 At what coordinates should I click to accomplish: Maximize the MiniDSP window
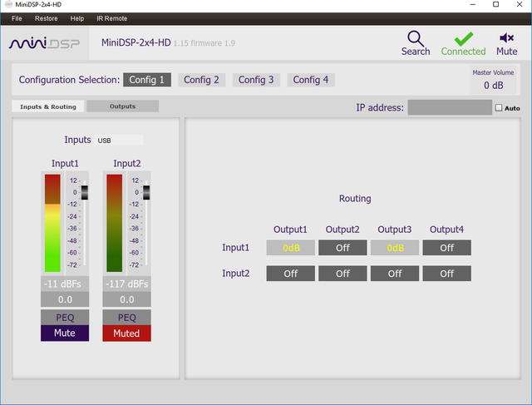click(x=495, y=4)
